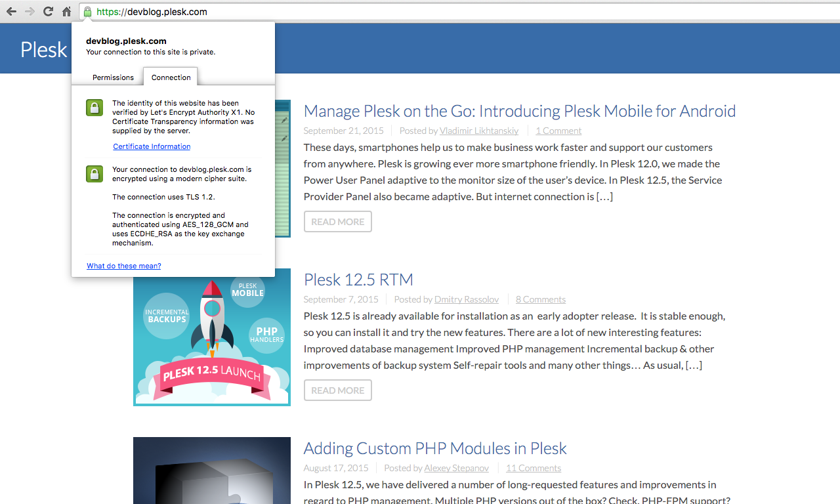Open author Dmitry Rassolov's page
The width and height of the screenshot is (840, 504).
[467, 299]
